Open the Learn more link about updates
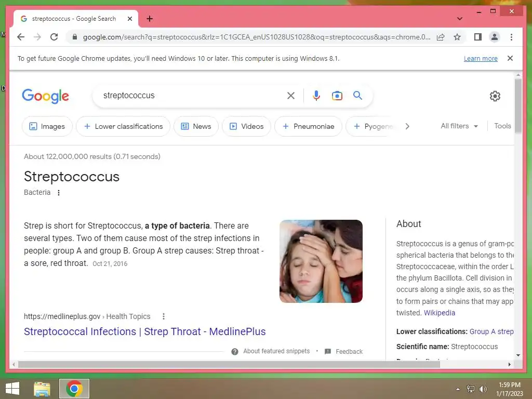This screenshot has width=532, height=399. pos(481,58)
